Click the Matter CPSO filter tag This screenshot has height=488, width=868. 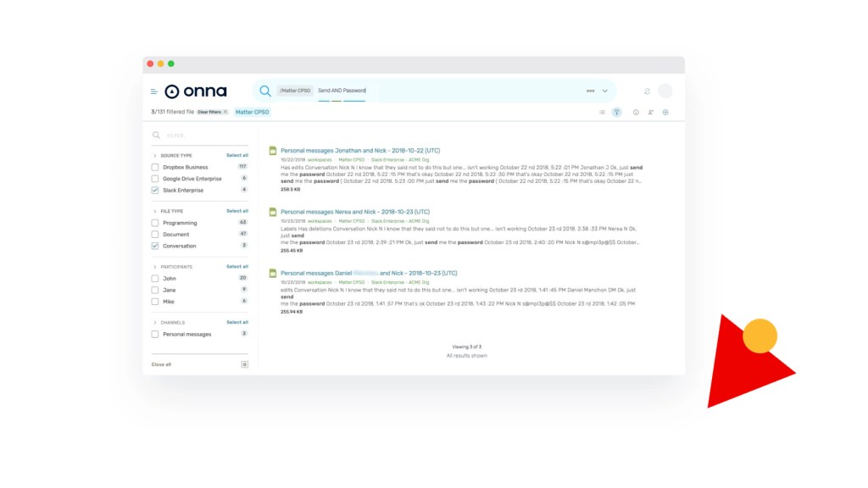click(x=253, y=112)
